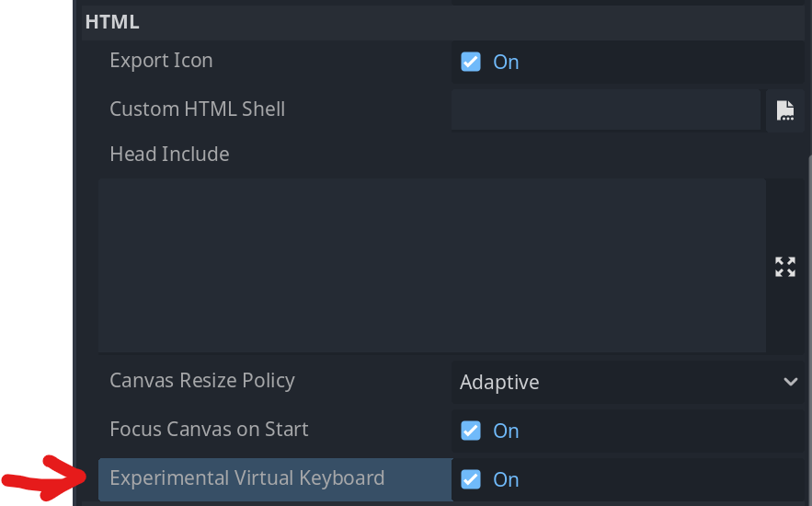812x506 pixels.
Task: Open file browser for Custom HTML Shell
Action: tap(785, 110)
